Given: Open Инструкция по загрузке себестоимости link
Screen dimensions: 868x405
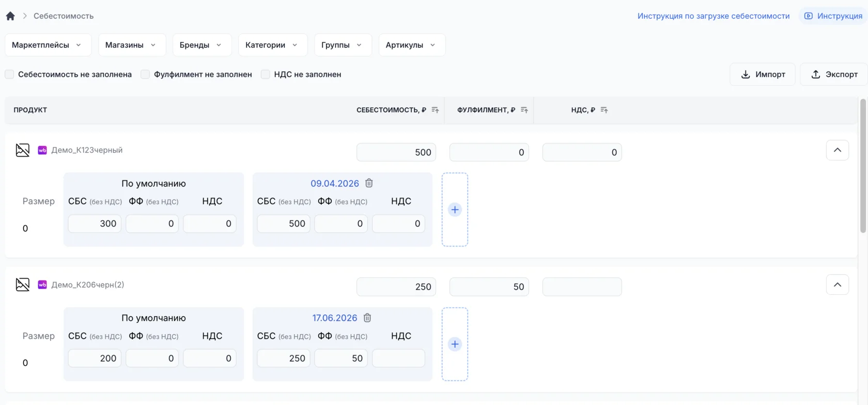Looking at the screenshot, I should coord(714,16).
